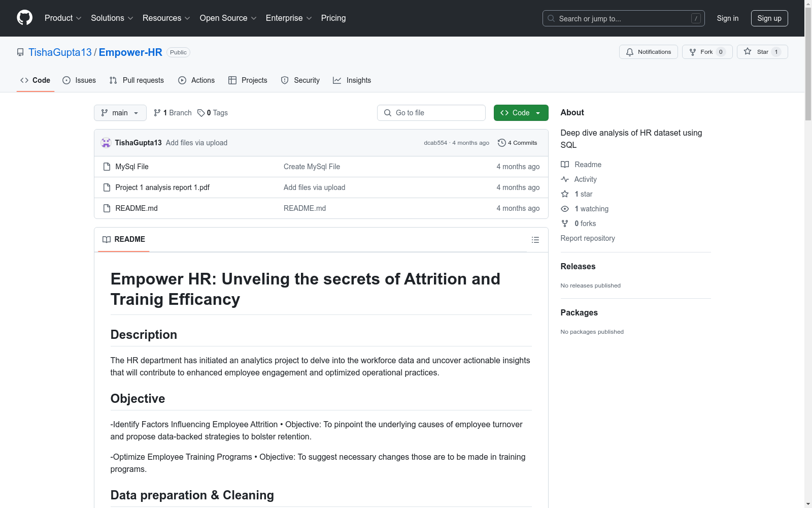Click the file icon for Project 1 analysis report
Viewport: 812px width, 508px height.
click(107, 187)
